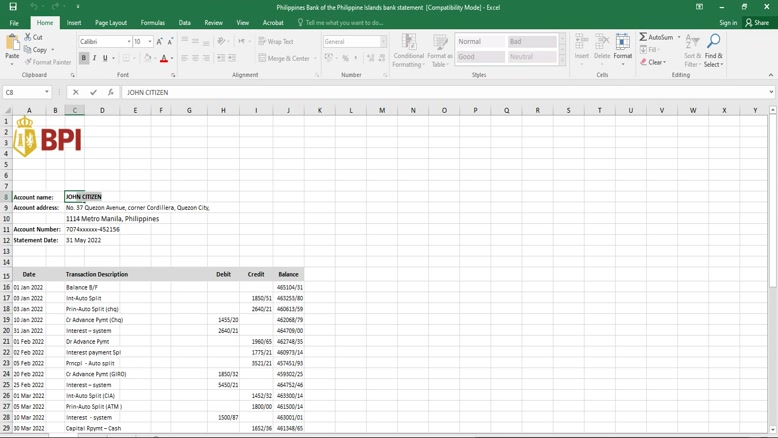Screen dimensions: 778x438
Task: Toggle Underline formatting
Action: point(105,58)
